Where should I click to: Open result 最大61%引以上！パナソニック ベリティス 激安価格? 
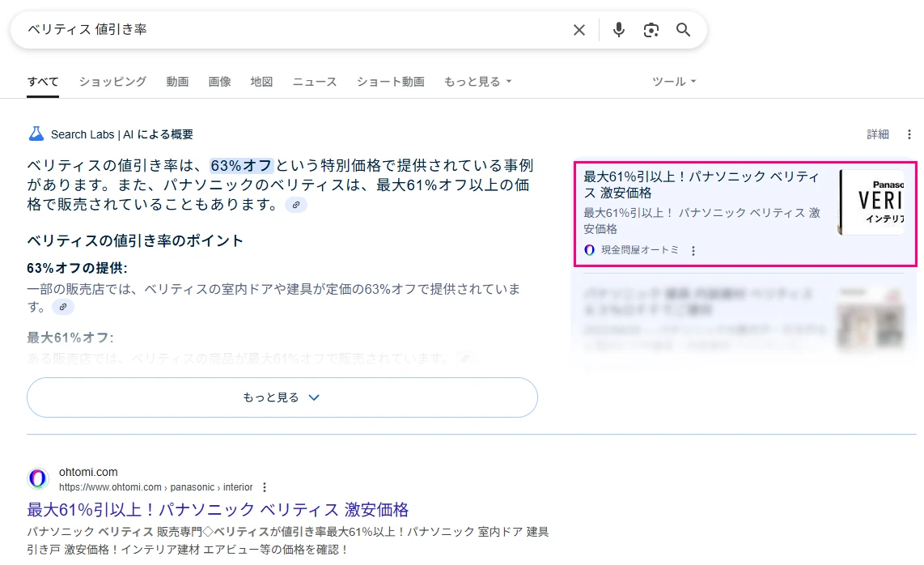[218, 510]
